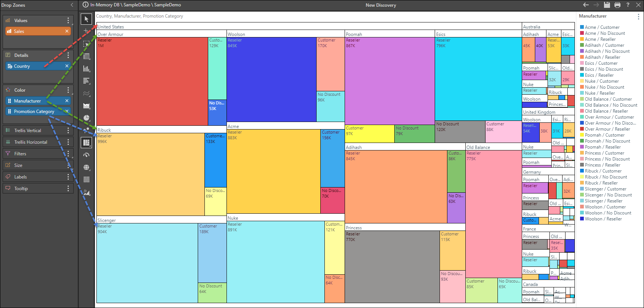Print the discovery using the printer icon
Image resolution: width=644 pixels, height=308 pixels.
point(617,5)
